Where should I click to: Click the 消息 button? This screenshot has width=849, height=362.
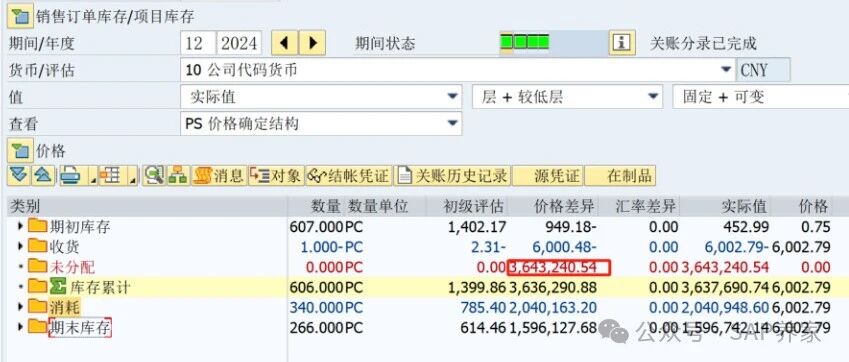point(219,175)
